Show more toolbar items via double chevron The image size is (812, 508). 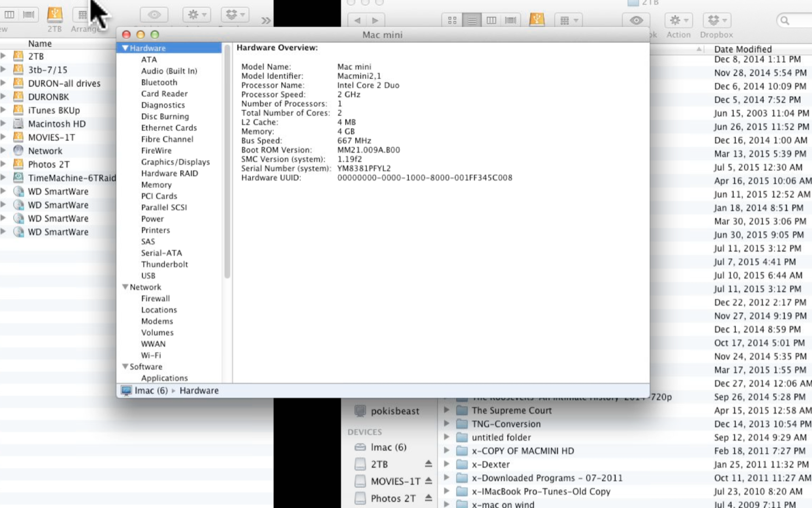(x=266, y=21)
